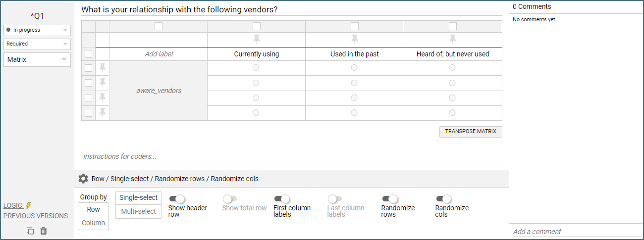The height and width of the screenshot is (240, 644).
Task: Click the pin icon above Used in the past
Action: click(x=354, y=39)
